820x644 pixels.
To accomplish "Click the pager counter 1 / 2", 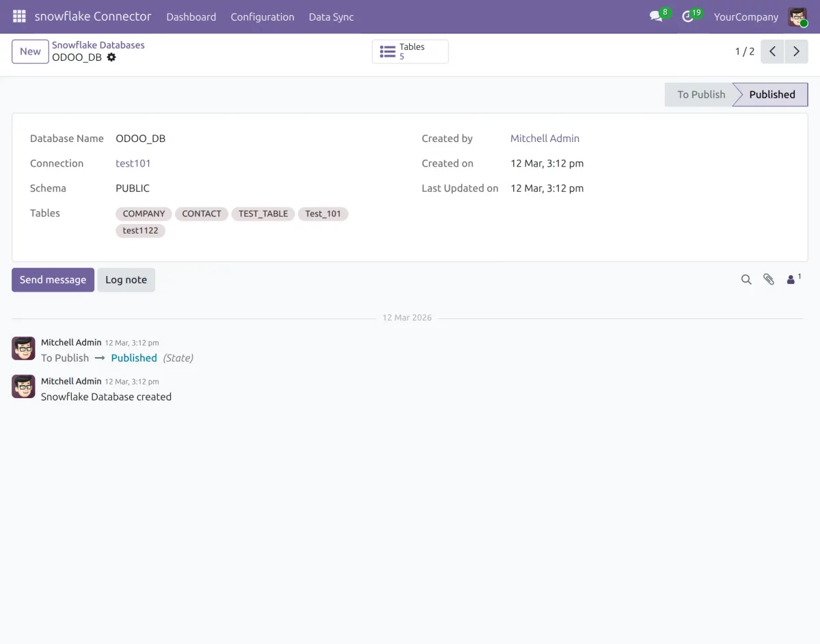I will [x=745, y=51].
